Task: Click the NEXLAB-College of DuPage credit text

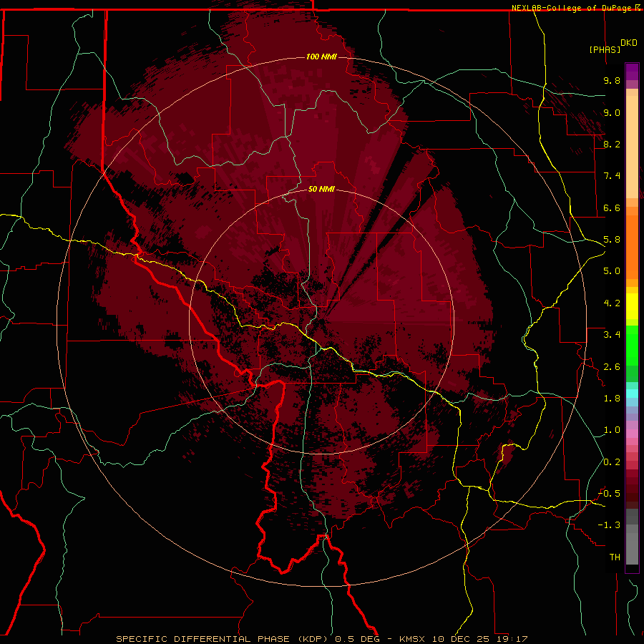Action: (x=572, y=8)
